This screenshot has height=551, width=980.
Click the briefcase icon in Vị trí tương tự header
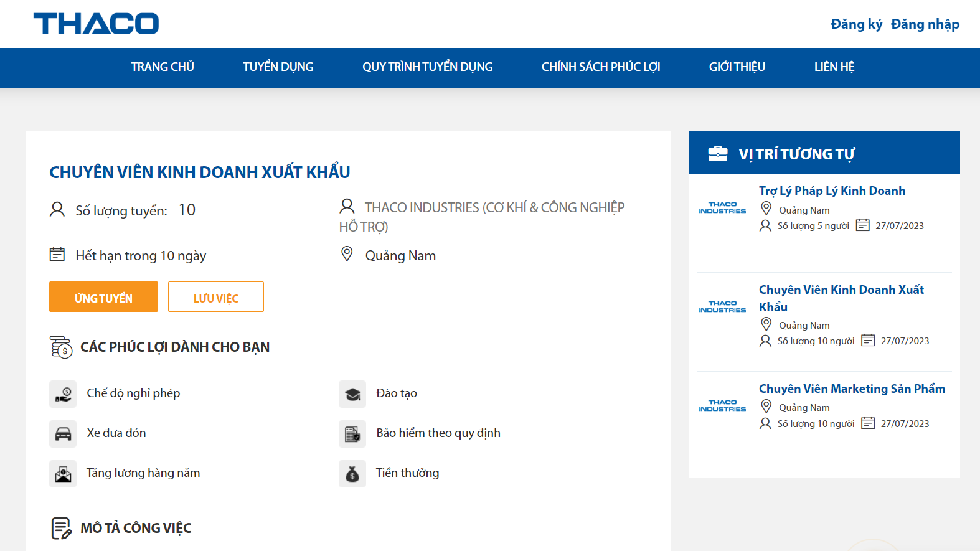(718, 153)
